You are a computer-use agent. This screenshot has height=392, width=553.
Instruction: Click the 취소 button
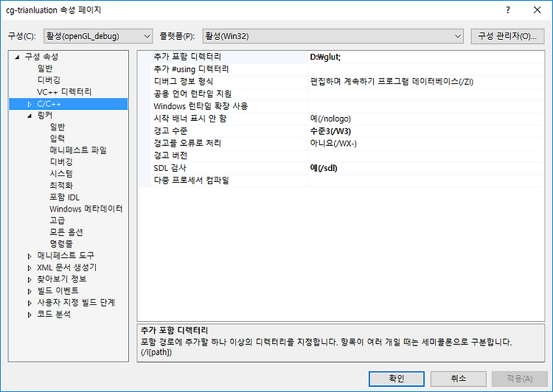(x=459, y=379)
